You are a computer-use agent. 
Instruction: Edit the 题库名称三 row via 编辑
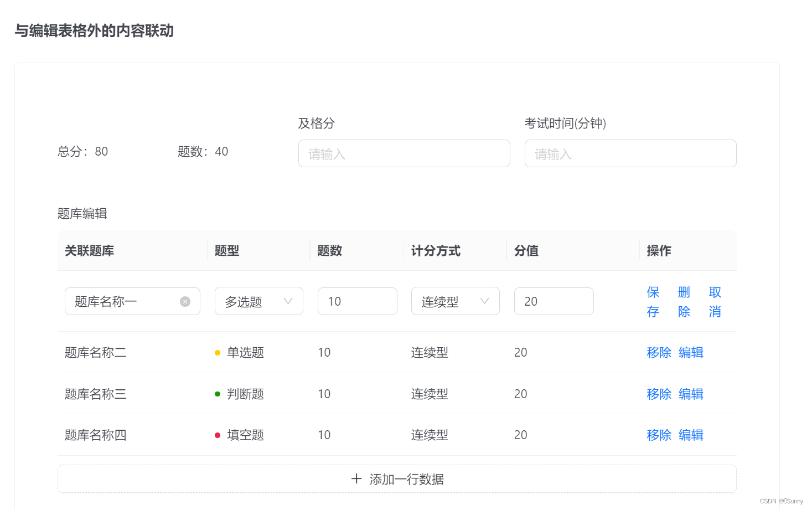[691, 394]
